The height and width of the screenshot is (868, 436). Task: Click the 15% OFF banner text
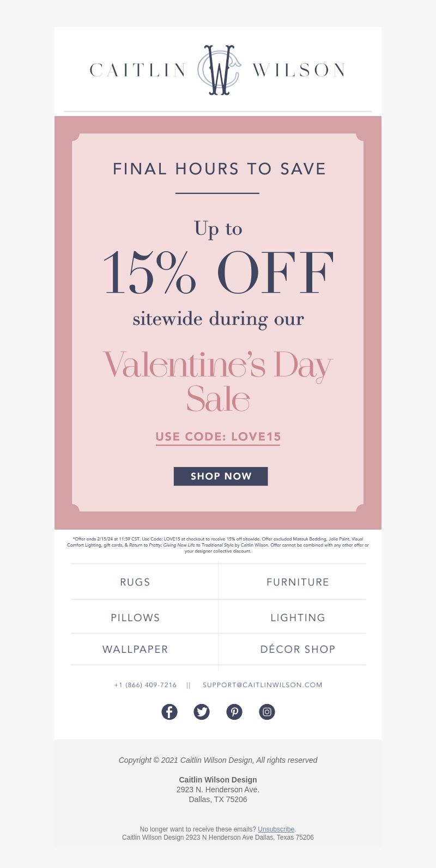pyautogui.click(x=218, y=273)
